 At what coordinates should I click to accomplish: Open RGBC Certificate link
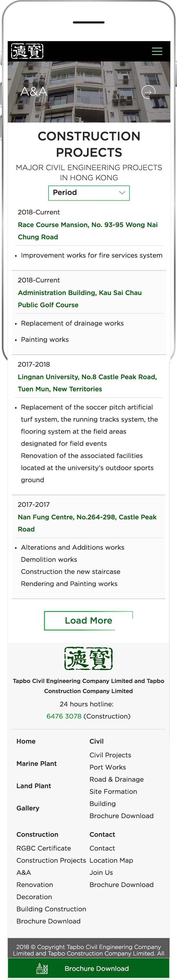(44, 848)
